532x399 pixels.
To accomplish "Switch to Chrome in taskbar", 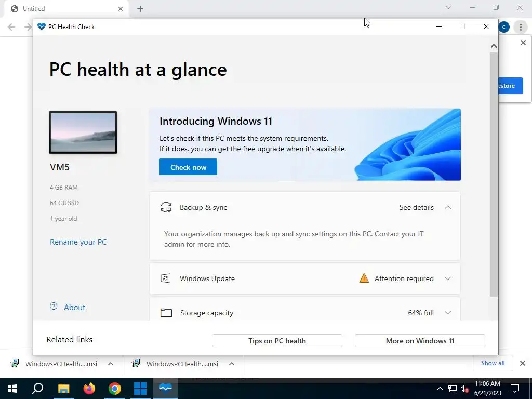I will tap(115, 389).
